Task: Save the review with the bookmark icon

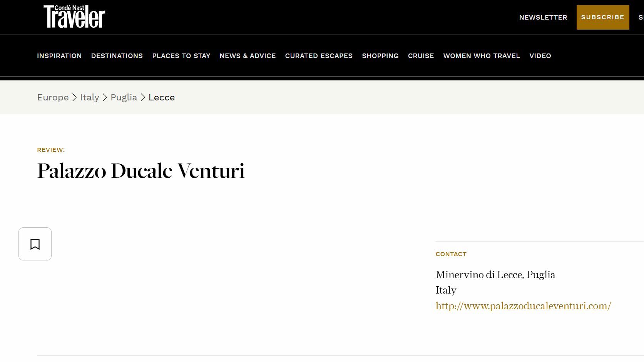Action: [35, 244]
